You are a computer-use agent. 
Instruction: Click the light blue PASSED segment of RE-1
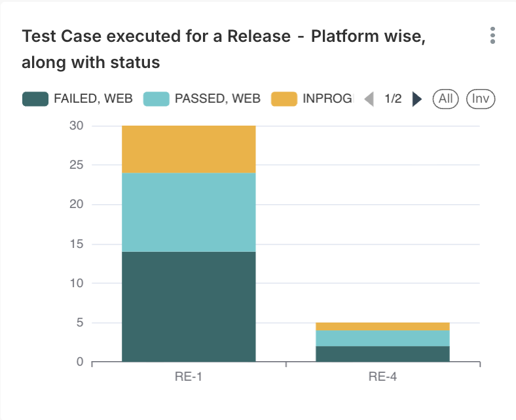(x=189, y=212)
